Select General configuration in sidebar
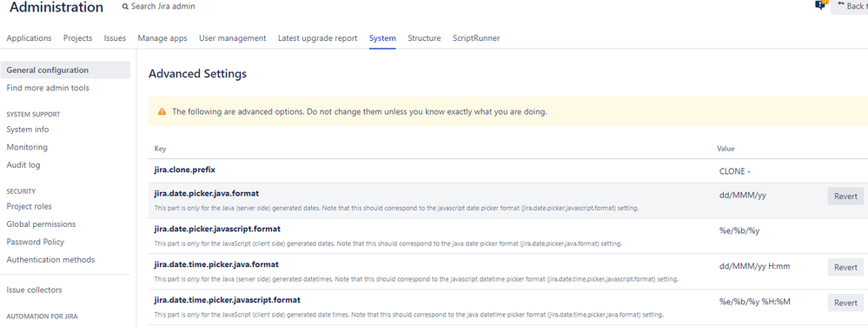The image size is (868, 327). click(x=65, y=70)
